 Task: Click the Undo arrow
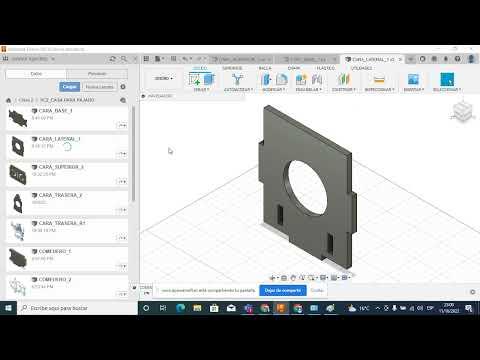[185, 59]
